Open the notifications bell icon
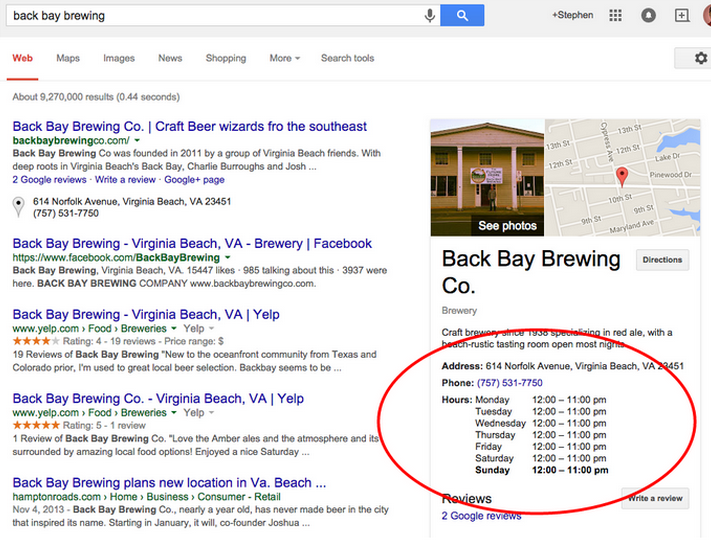711x545 pixels. [x=648, y=15]
